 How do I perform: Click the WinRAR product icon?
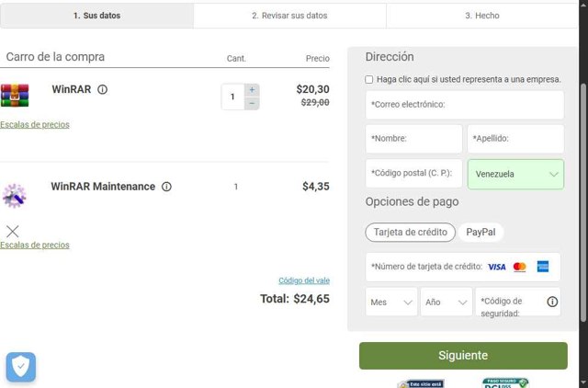tap(15, 96)
